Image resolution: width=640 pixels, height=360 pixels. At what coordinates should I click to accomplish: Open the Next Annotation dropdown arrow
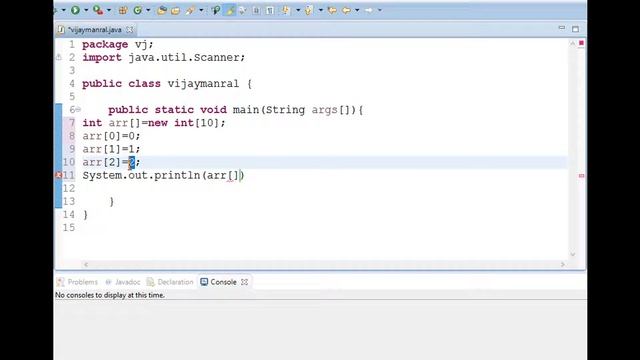point(298,10)
